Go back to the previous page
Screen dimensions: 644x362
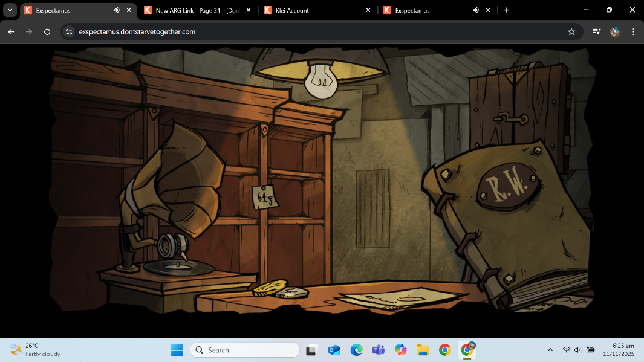(x=11, y=32)
